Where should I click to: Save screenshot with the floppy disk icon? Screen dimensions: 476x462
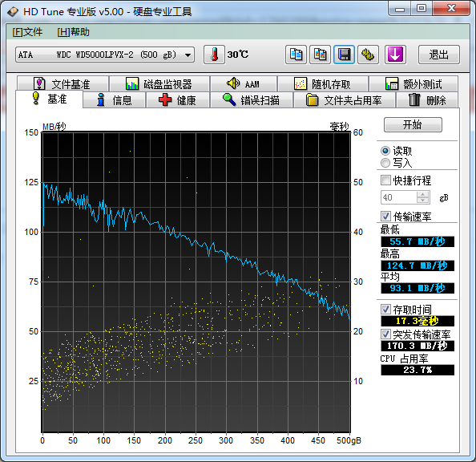click(x=344, y=55)
